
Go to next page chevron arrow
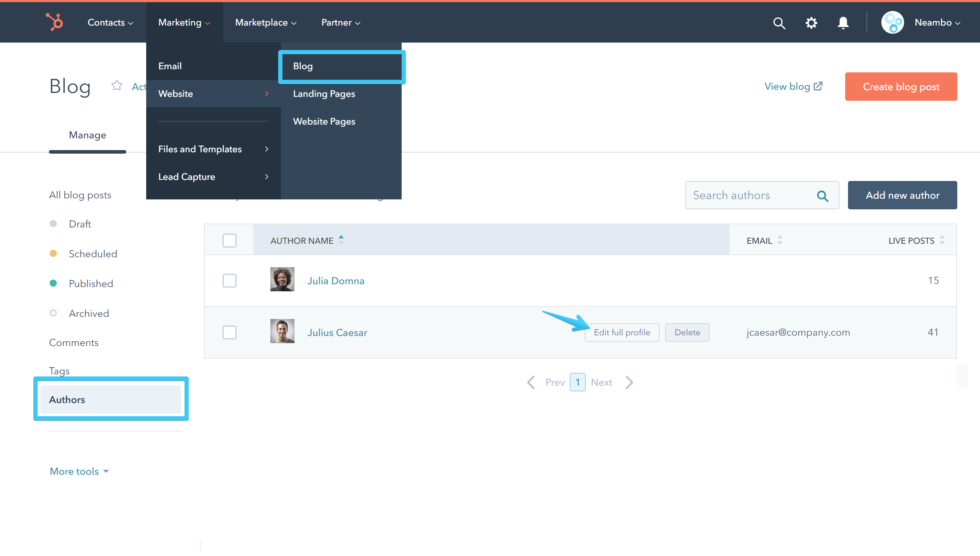click(x=629, y=382)
